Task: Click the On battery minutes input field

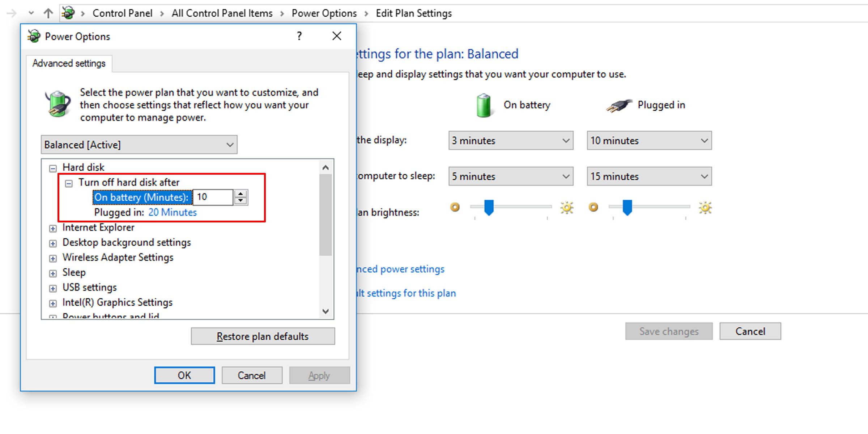Action: pos(213,197)
